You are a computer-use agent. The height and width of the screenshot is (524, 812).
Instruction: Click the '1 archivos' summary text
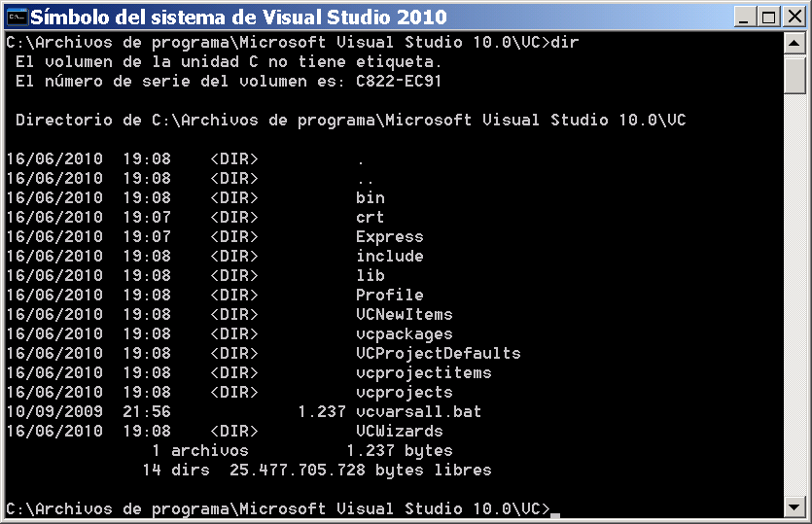coord(200,450)
